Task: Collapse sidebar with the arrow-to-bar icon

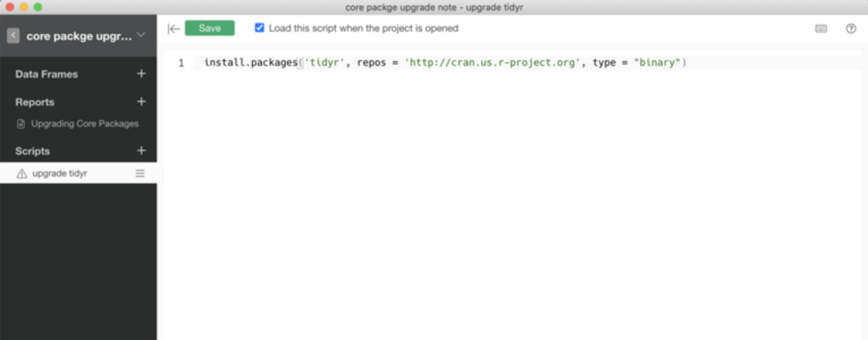Action: (x=174, y=29)
